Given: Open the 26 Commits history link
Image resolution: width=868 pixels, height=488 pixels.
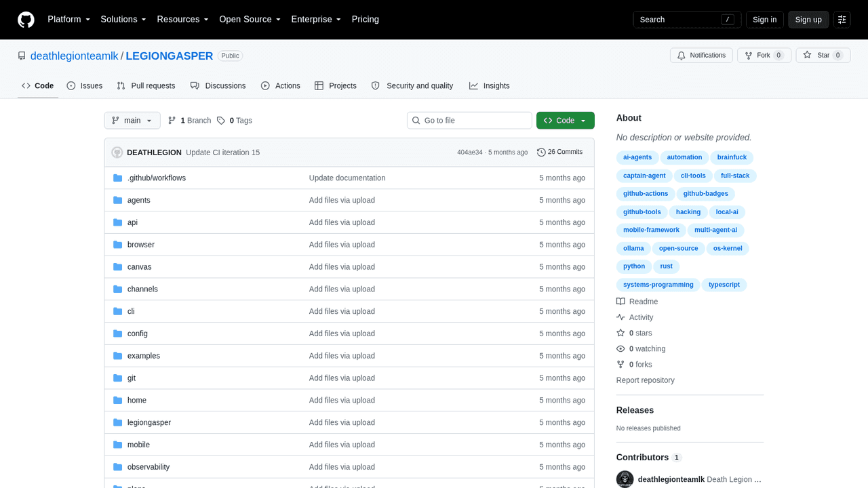Looking at the screenshot, I should (x=560, y=152).
